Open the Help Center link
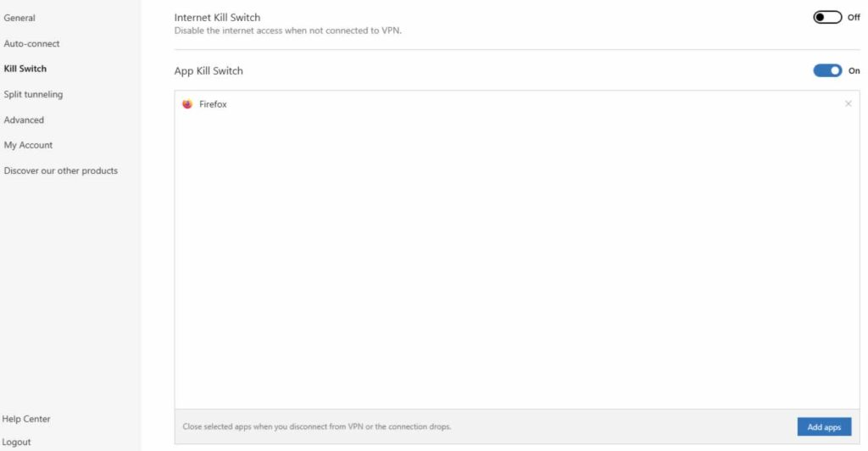 (x=26, y=419)
